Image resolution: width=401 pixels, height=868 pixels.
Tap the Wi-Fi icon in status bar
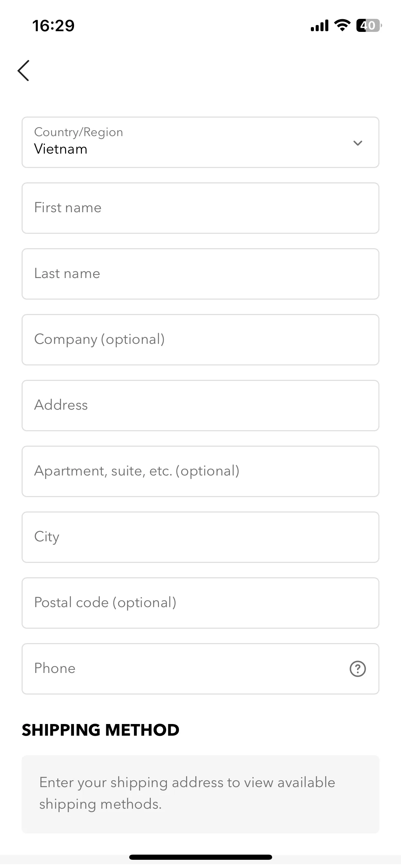[342, 25]
